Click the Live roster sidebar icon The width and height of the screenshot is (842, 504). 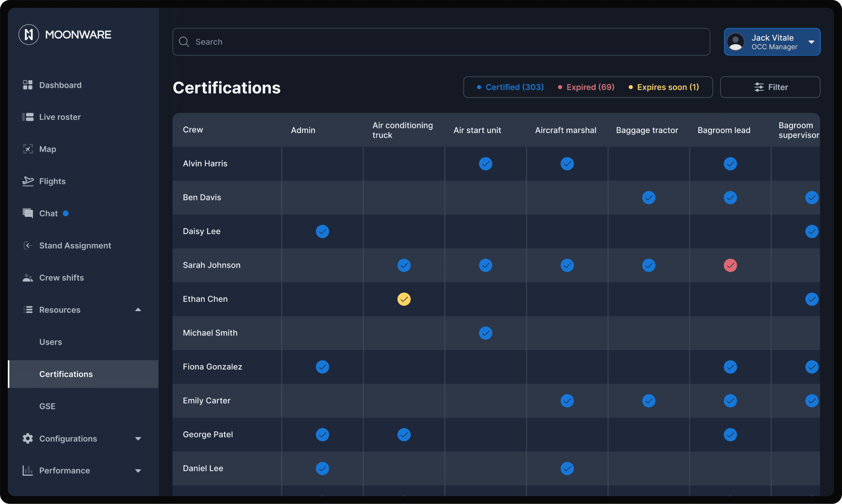[28, 117]
